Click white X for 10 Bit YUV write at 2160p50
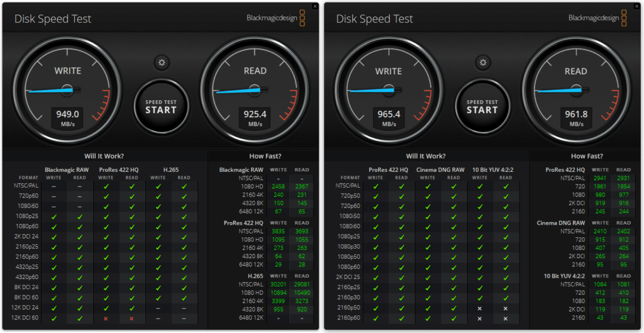Image resolution: width=644 pixels, height=333 pixels. 480,308
